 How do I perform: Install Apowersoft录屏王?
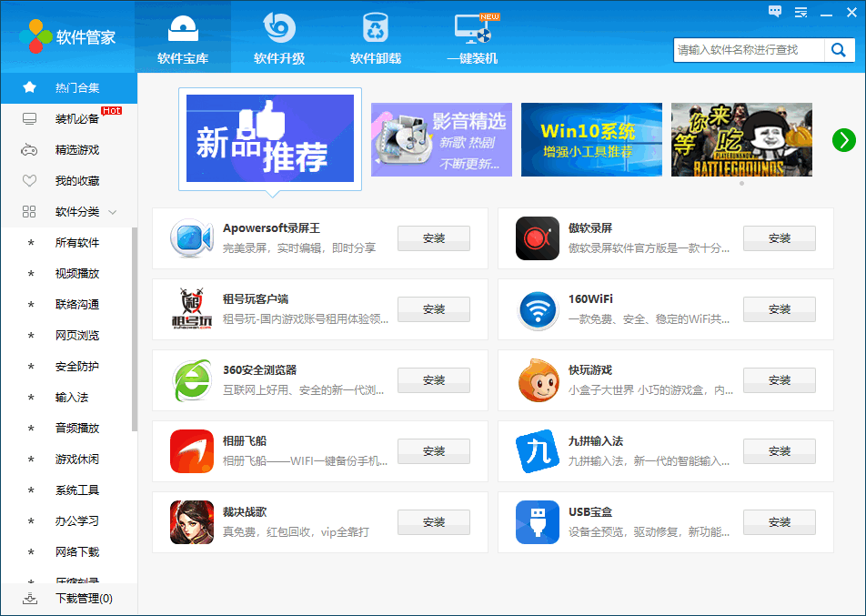point(434,238)
